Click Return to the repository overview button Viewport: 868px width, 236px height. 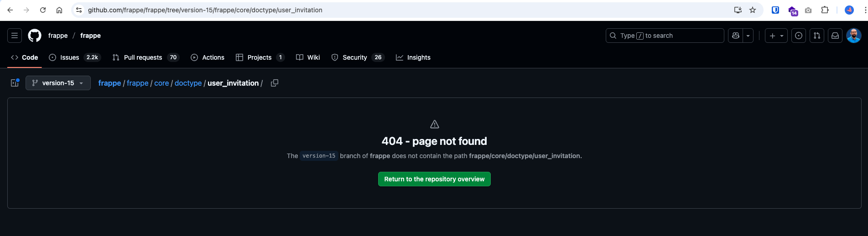(434, 179)
